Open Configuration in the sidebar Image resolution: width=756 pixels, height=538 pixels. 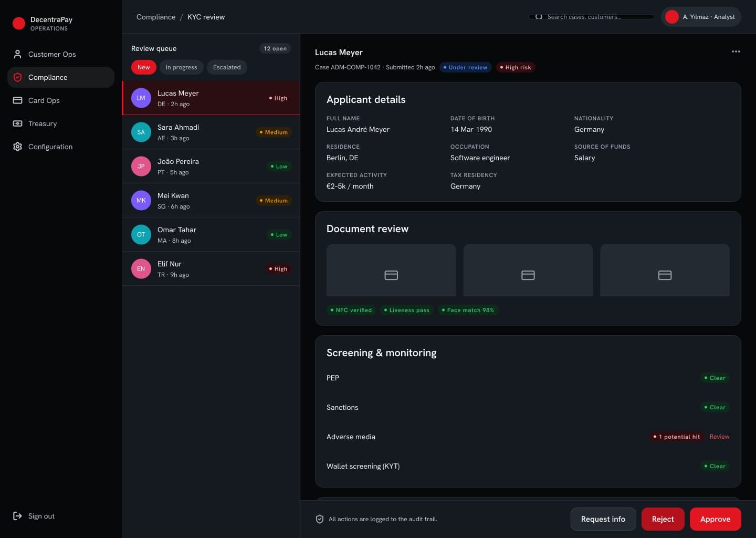[61, 147]
